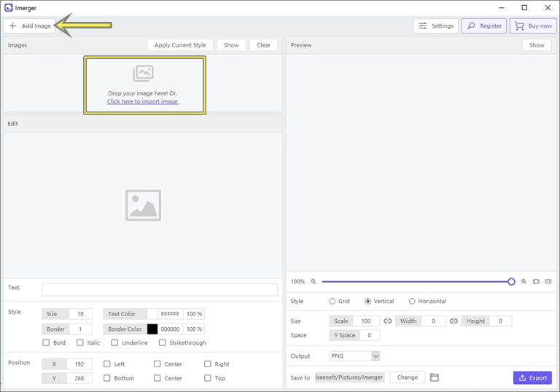Click the Scale value field
The height and width of the screenshot is (392, 560).
pyautogui.click(x=366, y=321)
